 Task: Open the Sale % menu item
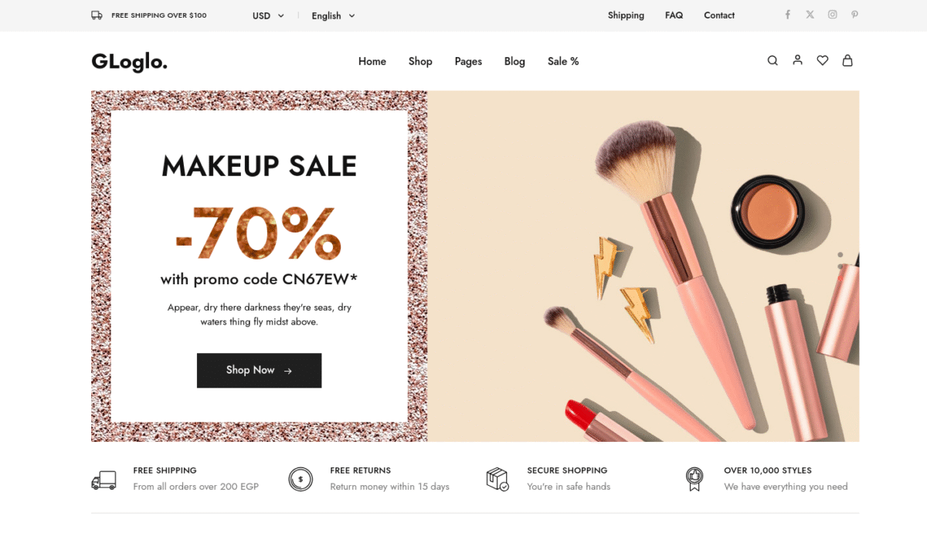pyautogui.click(x=563, y=61)
